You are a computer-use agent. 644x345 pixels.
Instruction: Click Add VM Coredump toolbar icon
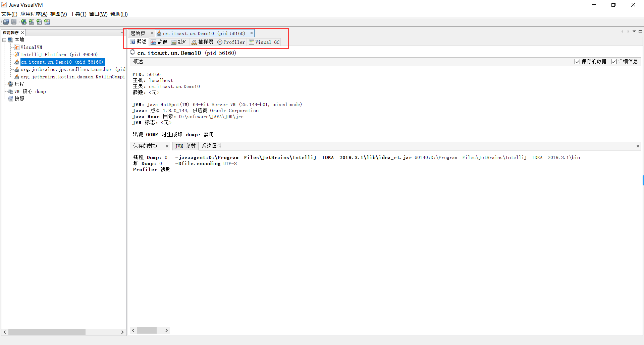(39, 22)
